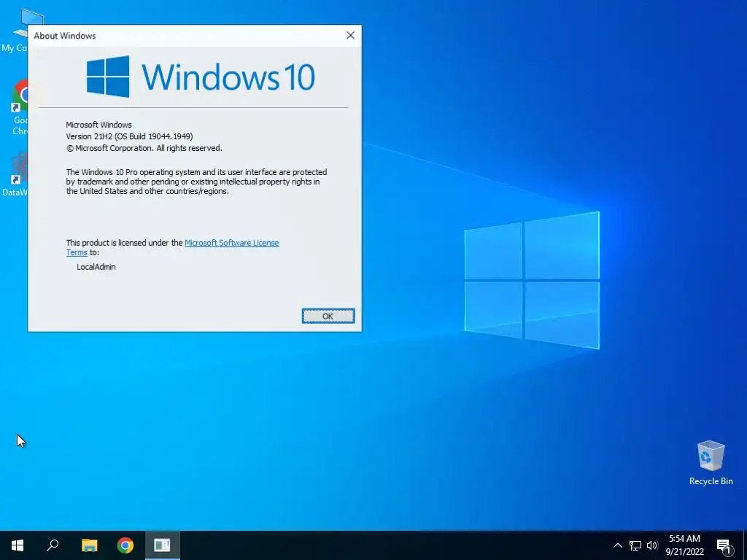
Task: Open Google Chrome from taskbar
Action: [125, 545]
